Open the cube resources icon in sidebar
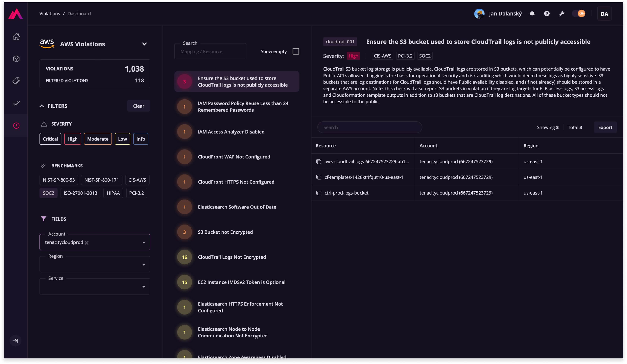The height and width of the screenshot is (364, 627). coord(16,59)
